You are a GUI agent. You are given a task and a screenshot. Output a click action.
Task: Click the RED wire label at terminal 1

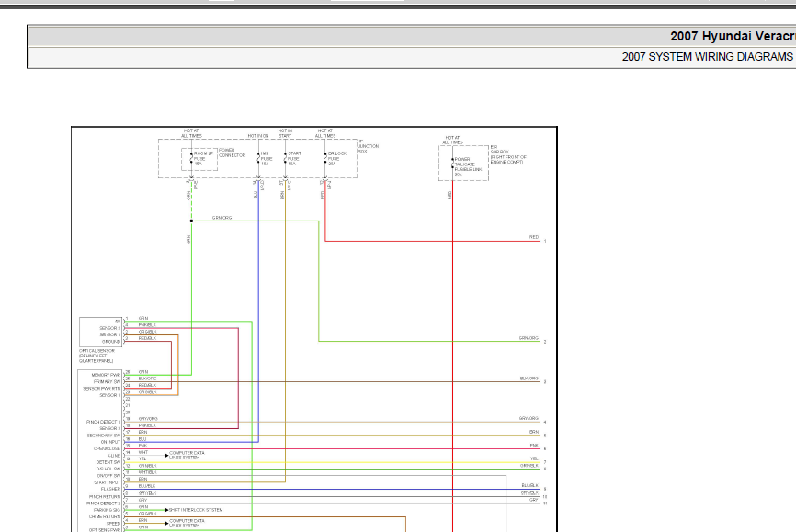coord(534,237)
